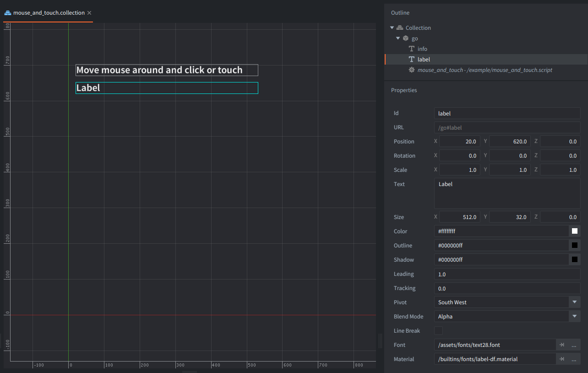Click the black Shadow color swatch

[x=575, y=259]
